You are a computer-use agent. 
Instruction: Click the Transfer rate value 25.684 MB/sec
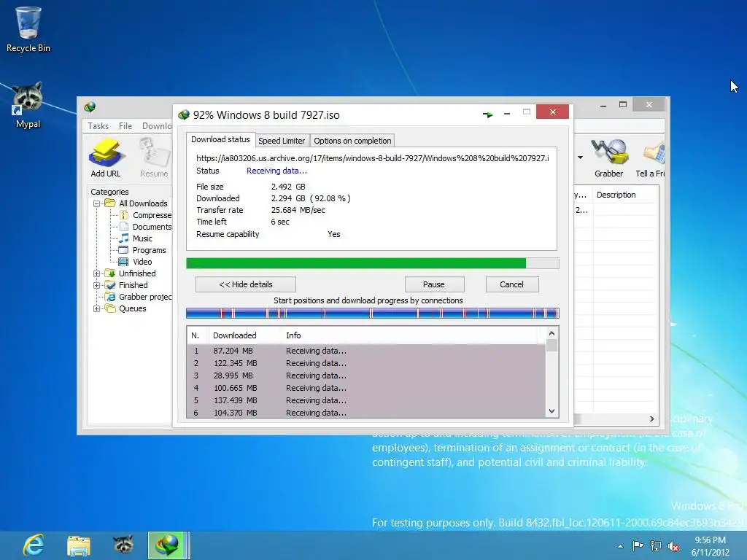point(298,210)
